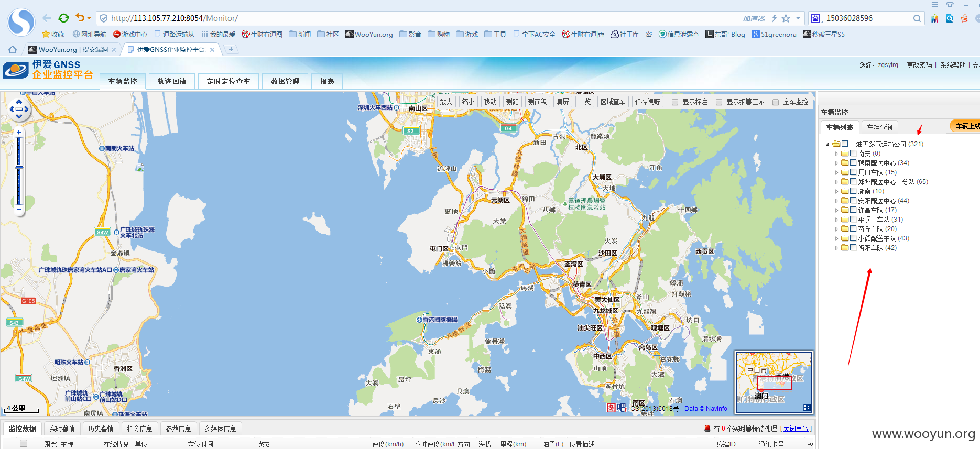Viewport: 980px width, 449px height.
Task: Open the 历史警情 bottom tab
Action: [101, 429]
